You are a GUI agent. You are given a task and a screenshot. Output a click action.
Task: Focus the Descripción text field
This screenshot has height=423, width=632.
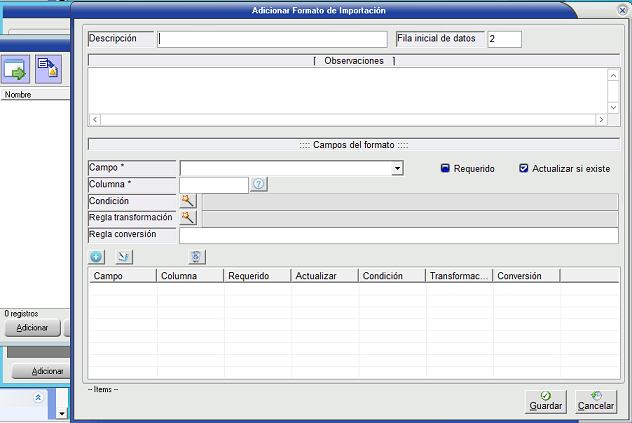[x=272, y=39]
